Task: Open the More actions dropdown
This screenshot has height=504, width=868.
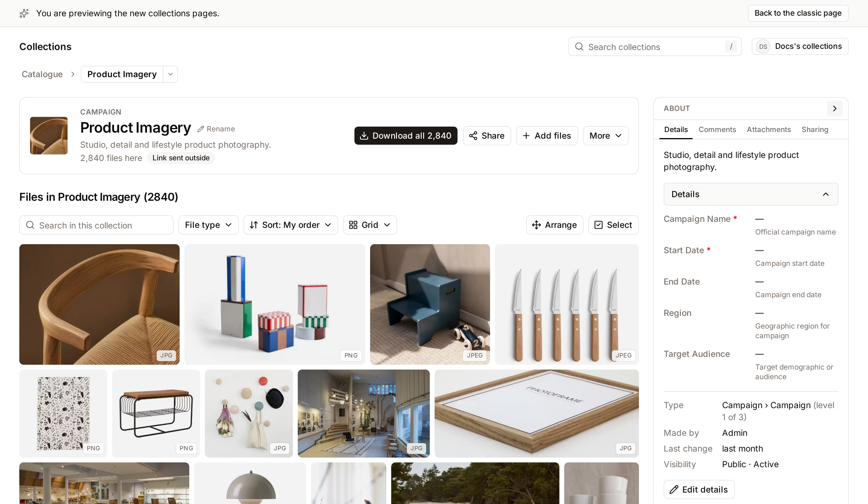Action: tap(605, 136)
